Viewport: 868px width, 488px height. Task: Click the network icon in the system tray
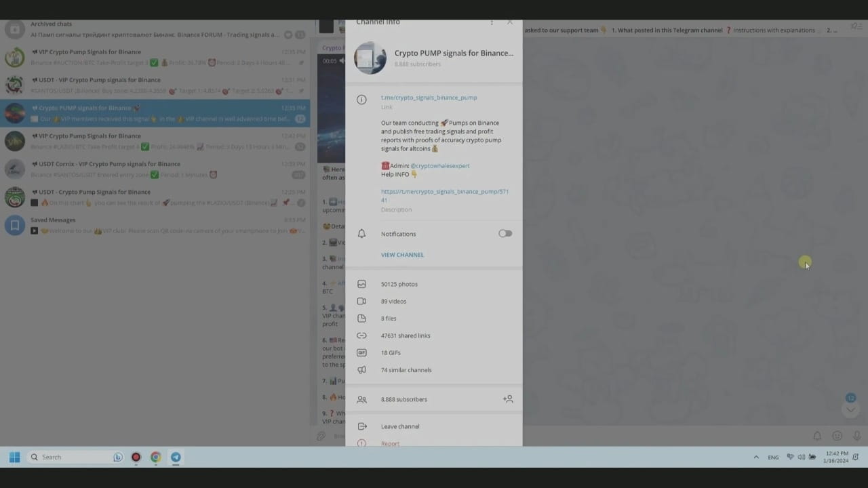[790, 457]
